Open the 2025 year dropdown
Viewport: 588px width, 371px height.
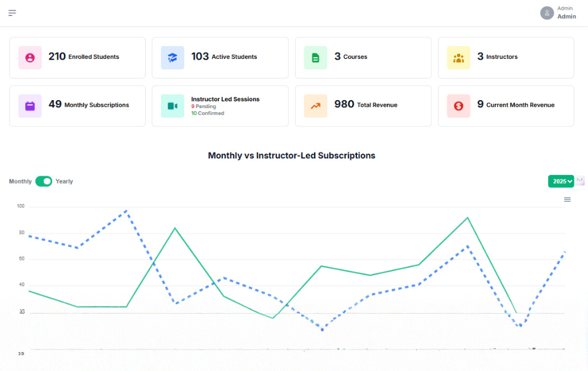[560, 181]
